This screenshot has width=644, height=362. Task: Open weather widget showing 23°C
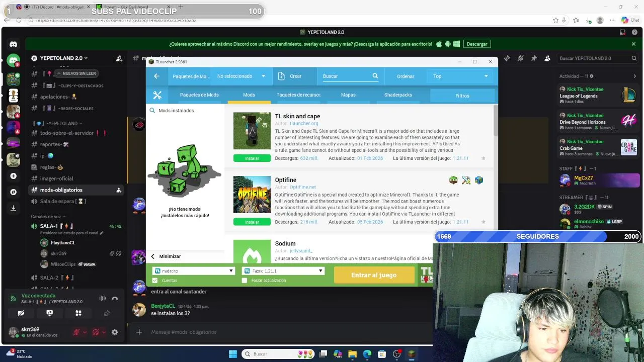19,354
